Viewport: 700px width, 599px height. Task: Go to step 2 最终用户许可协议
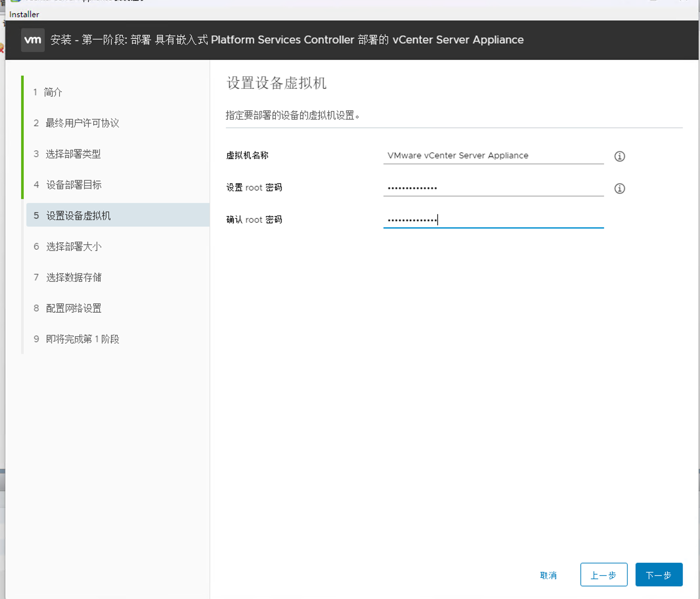pyautogui.click(x=76, y=123)
